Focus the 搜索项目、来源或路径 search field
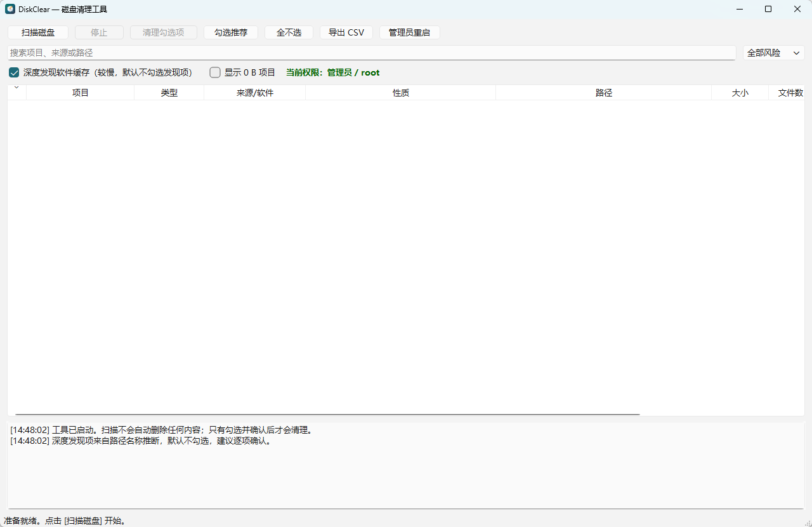Viewport: 812px width, 527px height. click(x=372, y=53)
